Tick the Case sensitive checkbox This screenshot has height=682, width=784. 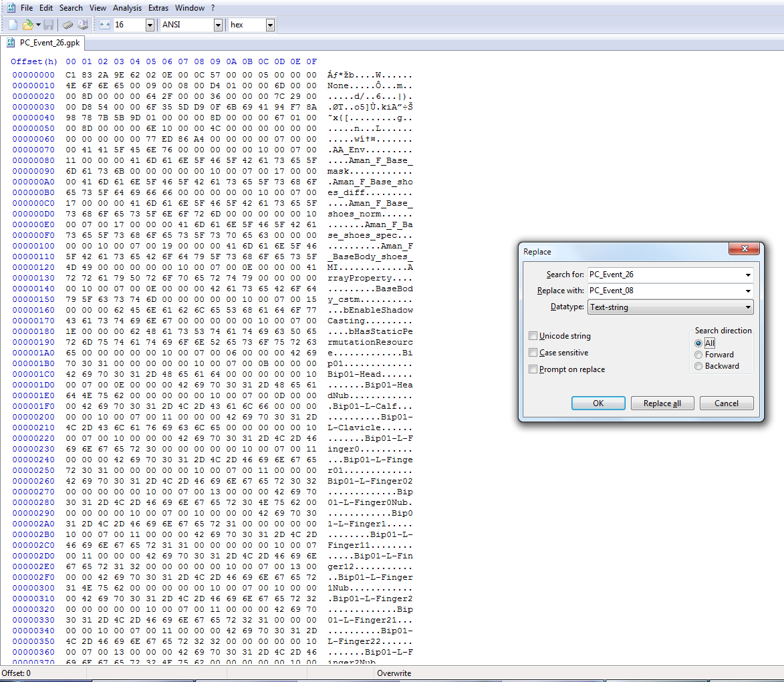(x=533, y=353)
